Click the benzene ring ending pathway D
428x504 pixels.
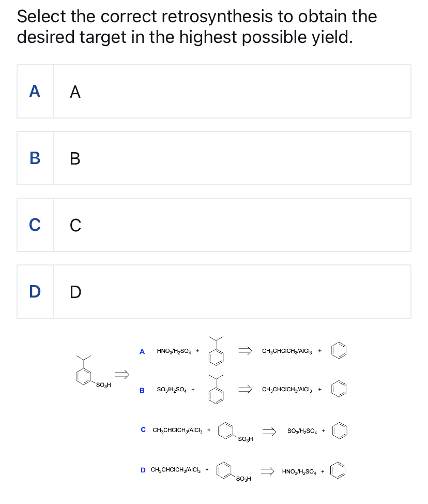coord(338,470)
